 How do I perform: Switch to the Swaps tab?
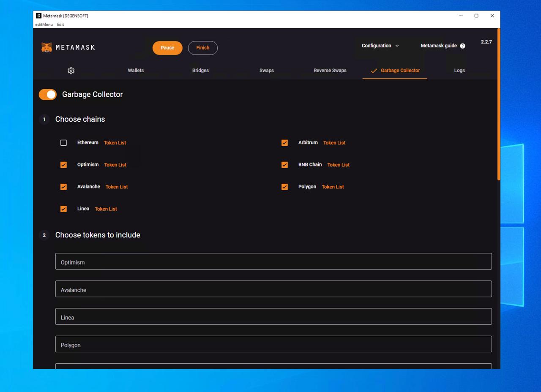[x=267, y=71]
